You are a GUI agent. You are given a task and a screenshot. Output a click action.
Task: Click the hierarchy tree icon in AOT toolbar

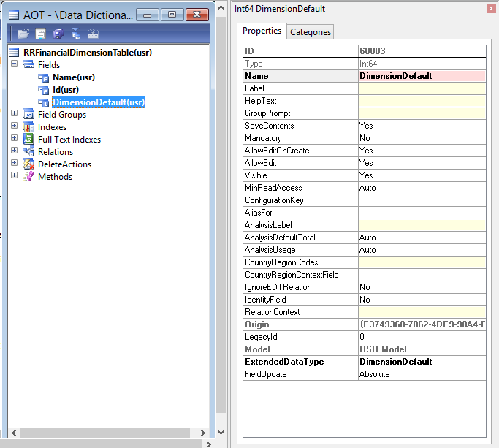click(76, 34)
